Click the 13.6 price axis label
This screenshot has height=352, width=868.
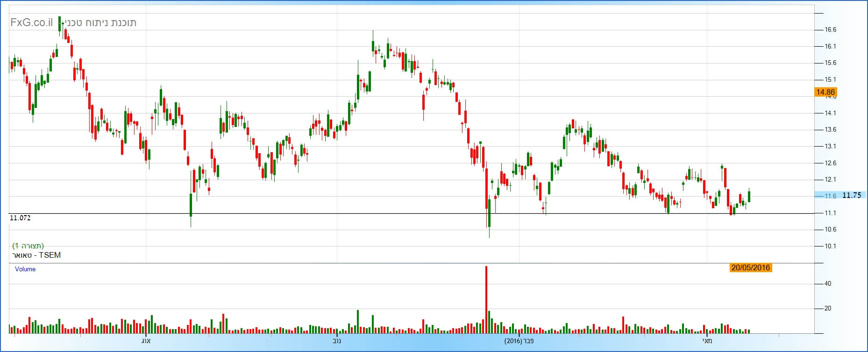pos(830,129)
